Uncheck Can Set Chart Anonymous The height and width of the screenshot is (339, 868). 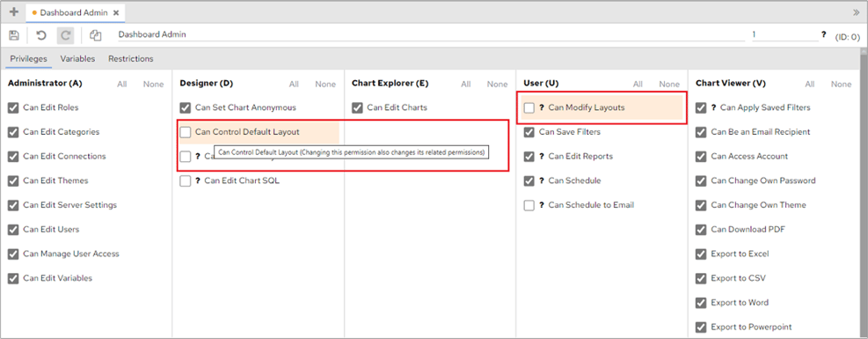point(186,108)
